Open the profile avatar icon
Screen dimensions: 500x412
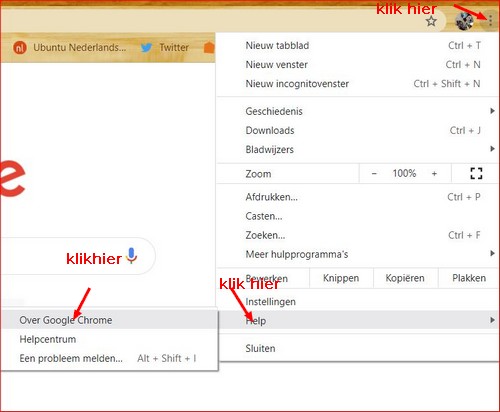465,21
